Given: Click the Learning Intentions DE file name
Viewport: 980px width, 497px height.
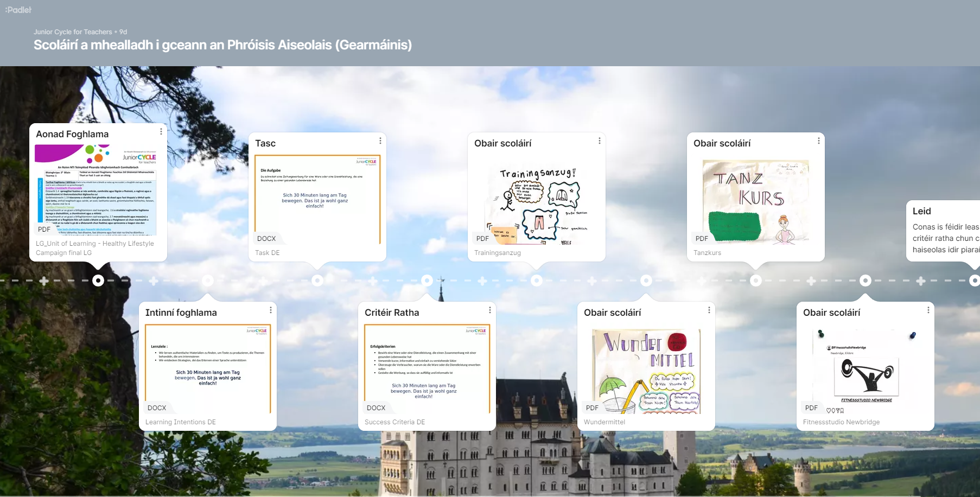Looking at the screenshot, I should pos(181,422).
